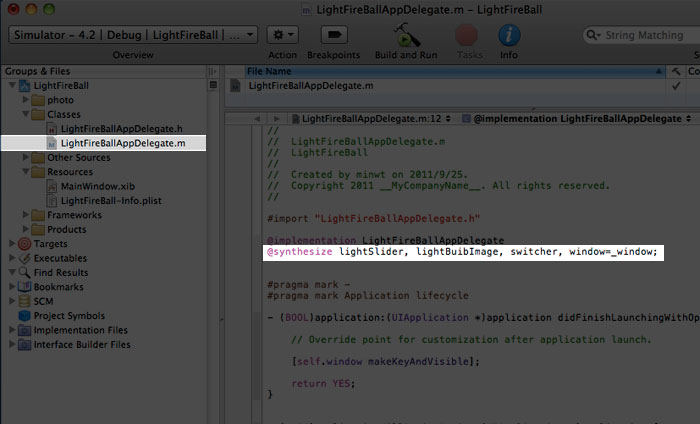Click the LightFireBall project icon
This screenshot has height=424, width=700.
(x=25, y=86)
